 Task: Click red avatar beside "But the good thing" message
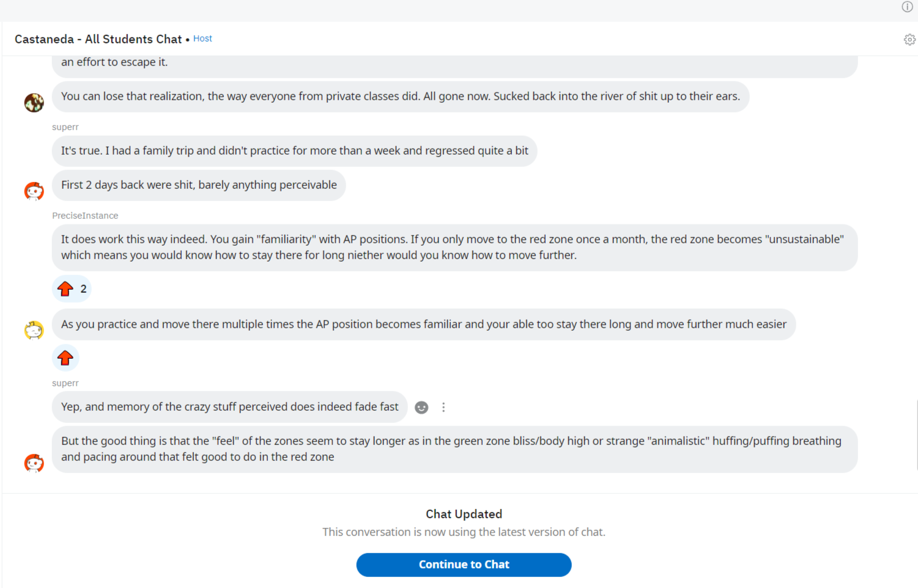tap(34, 463)
